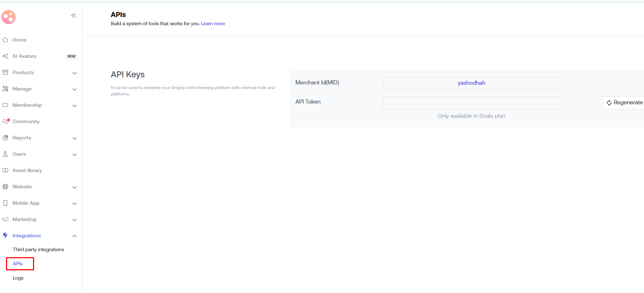Collapse the Integrations section chevron
Image resolution: width=644 pixels, height=293 pixels.
tap(75, 236)
